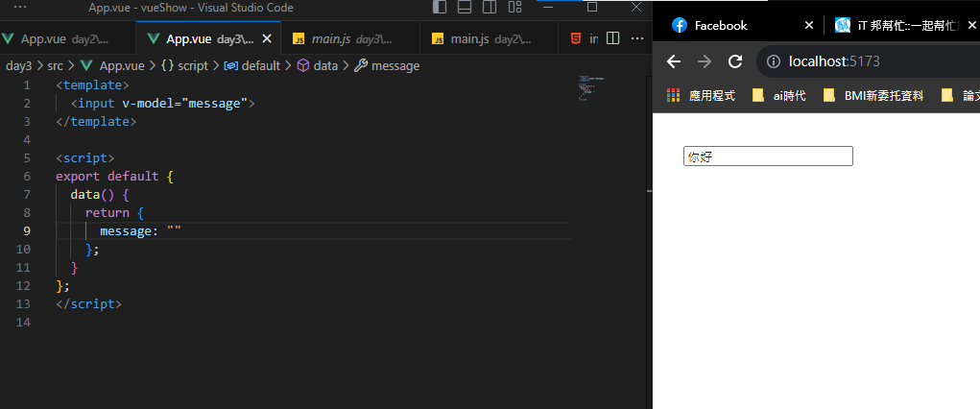Screen dimensions: 980x409
Task: Switch to the Facebook browser tab
Action: point(744,26)
